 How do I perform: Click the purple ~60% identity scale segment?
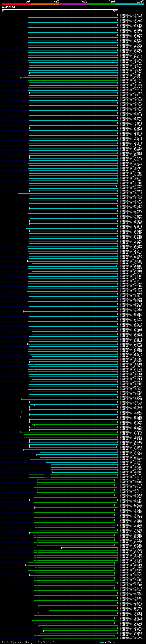tap(73, 4)
